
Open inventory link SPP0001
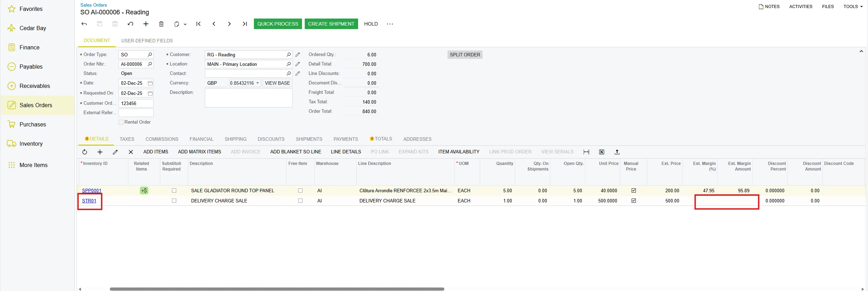coord(92,190)
